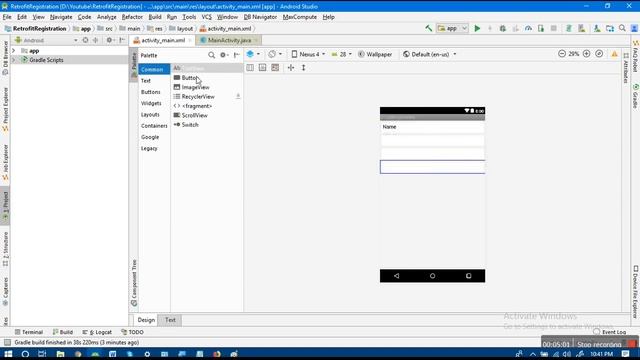640x360 pixels.
Task: Open the SDK Manager icon
Action: 597,28
